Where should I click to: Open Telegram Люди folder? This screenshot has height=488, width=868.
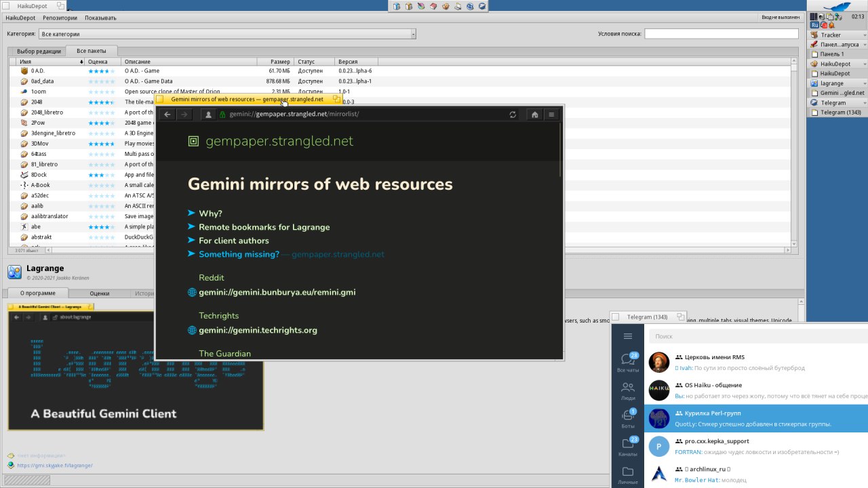pos(628,391)
